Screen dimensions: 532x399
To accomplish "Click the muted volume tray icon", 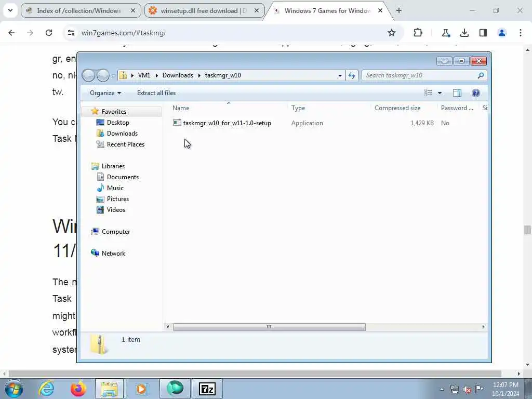I will click(467, 389).
